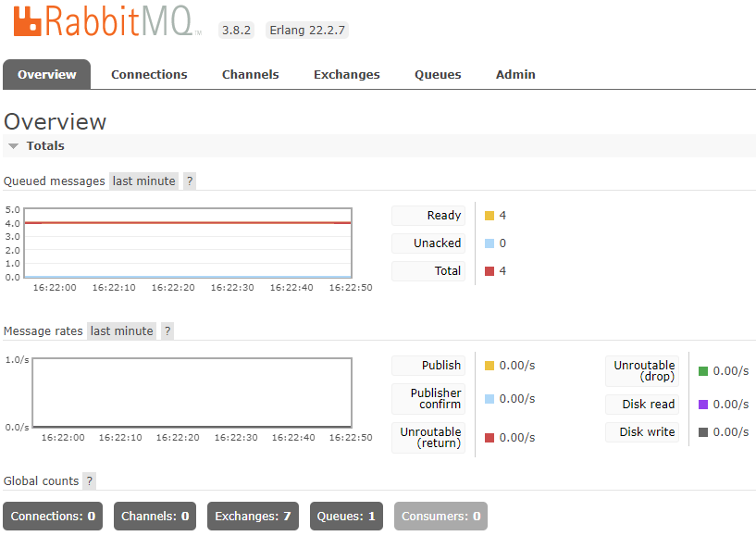Open help for Queued messages
This screenshot has height=536, width=756.
coord(190,181)
